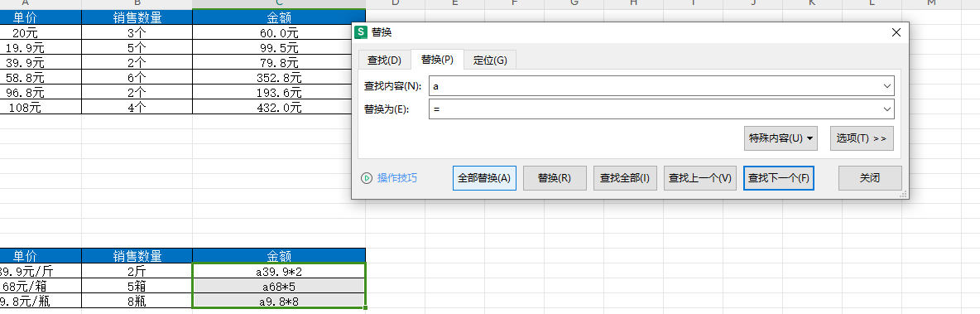Select cell with 60.0元
This screenshot has width=980, height=314.
pyautogui.click(x=279, y=32)
